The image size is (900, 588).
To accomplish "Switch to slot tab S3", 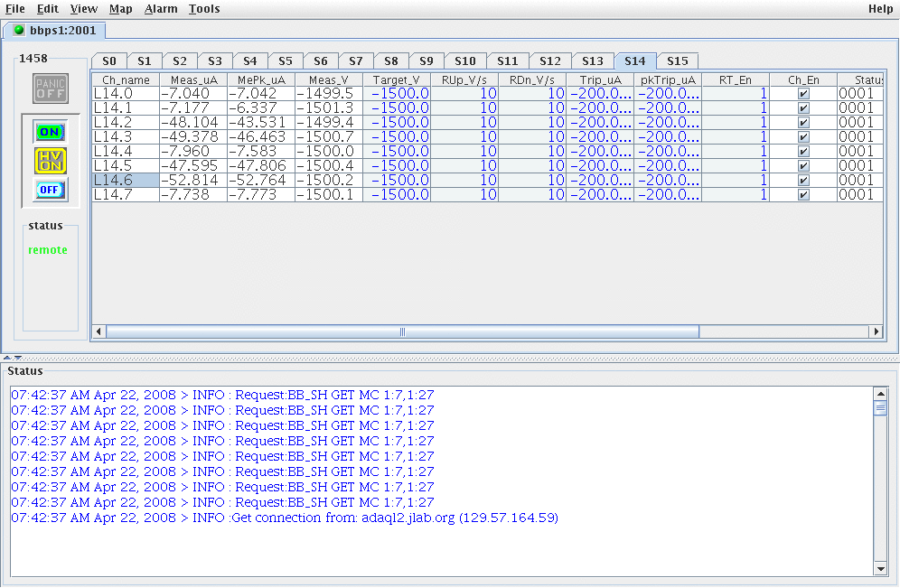I will 215,61.
